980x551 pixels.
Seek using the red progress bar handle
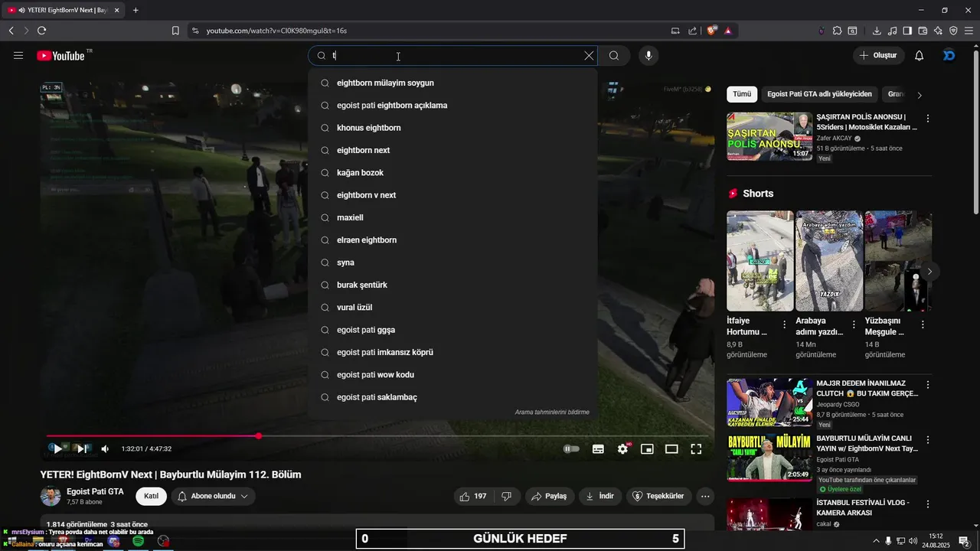coord(259,436)
